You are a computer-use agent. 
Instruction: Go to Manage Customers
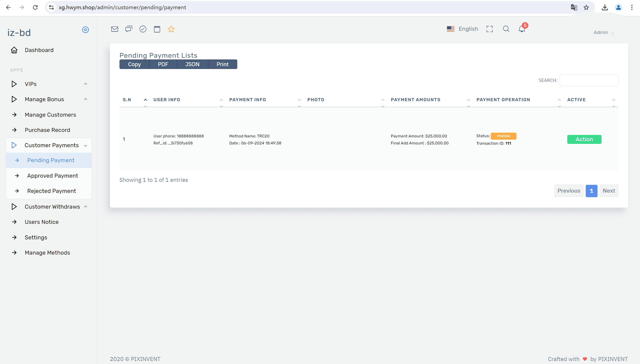[49, 115]
